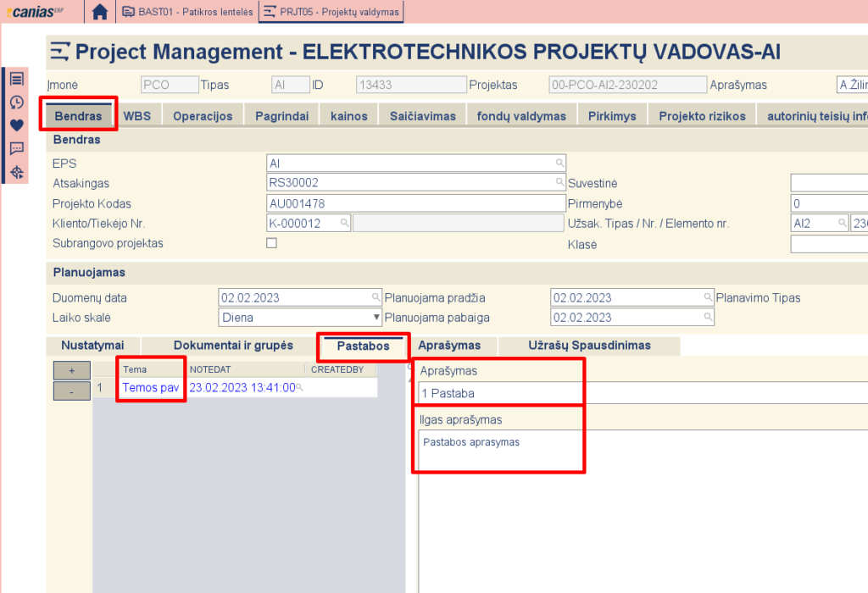
Task: Open the chat messages icon in sidebar
Action: [16, 149]
